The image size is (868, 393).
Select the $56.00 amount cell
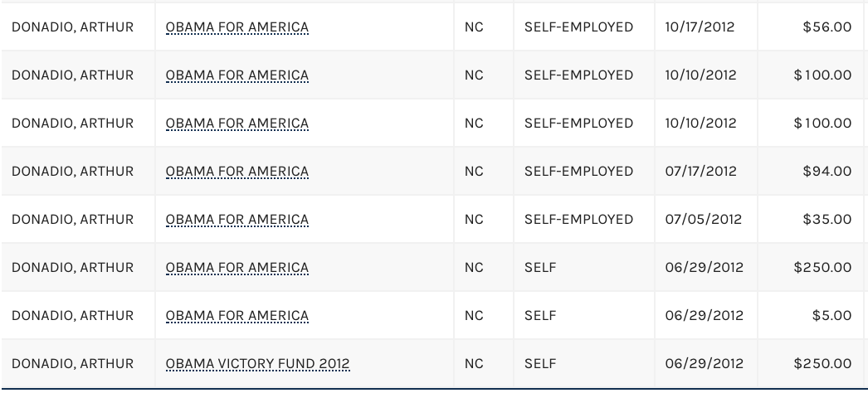pos(827,27)
